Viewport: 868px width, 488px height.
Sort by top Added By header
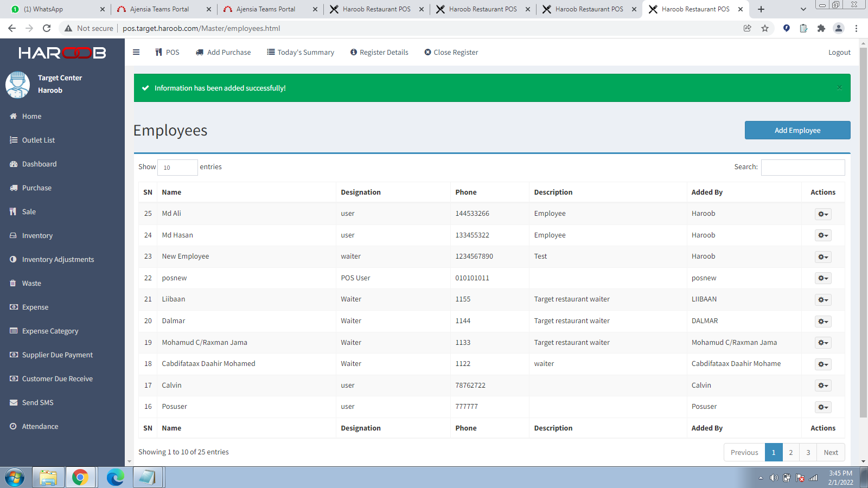pyautogui.click(x=744, y=192)
